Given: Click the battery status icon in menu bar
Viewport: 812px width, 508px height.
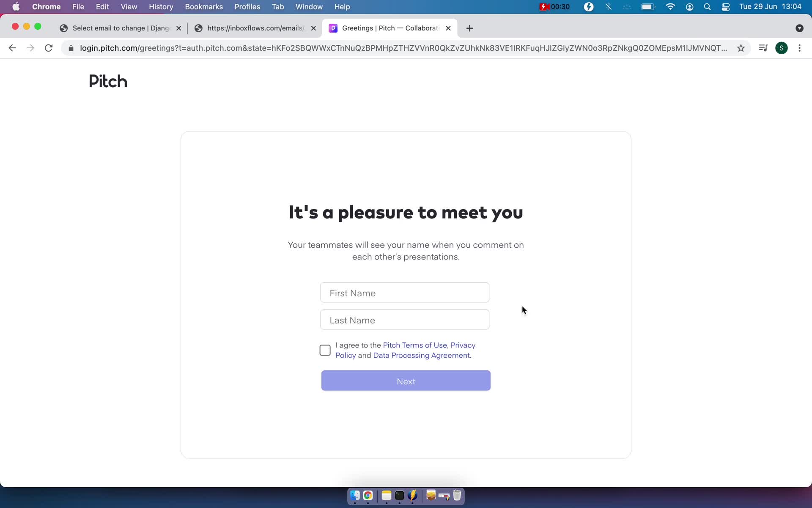Looking at the screenshot, I should 648,6.
